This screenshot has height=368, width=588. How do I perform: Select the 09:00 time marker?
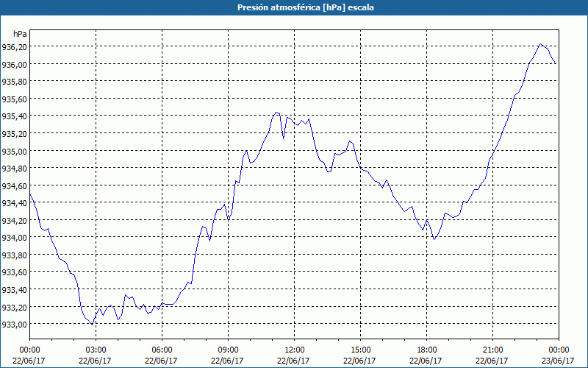228,350
